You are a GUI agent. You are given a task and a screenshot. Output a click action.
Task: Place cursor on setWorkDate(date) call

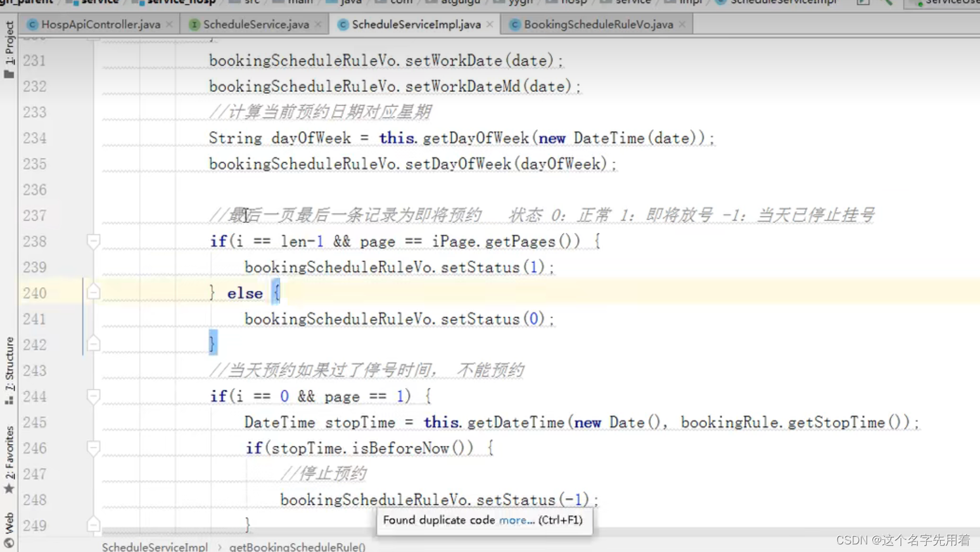point(481,61)
